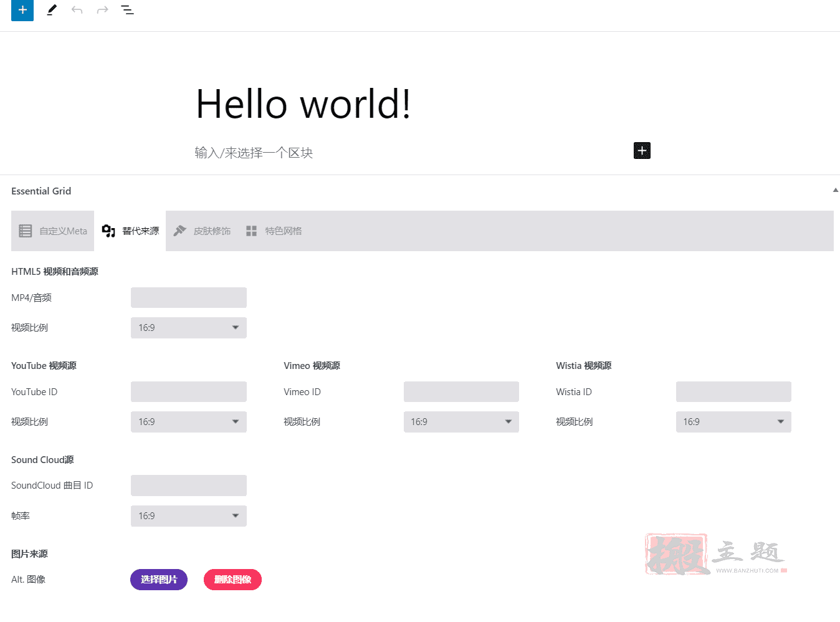Viewport: 840px width, 622px height.
Task: Click the YouTube ID input field
Action: (189, 391)
